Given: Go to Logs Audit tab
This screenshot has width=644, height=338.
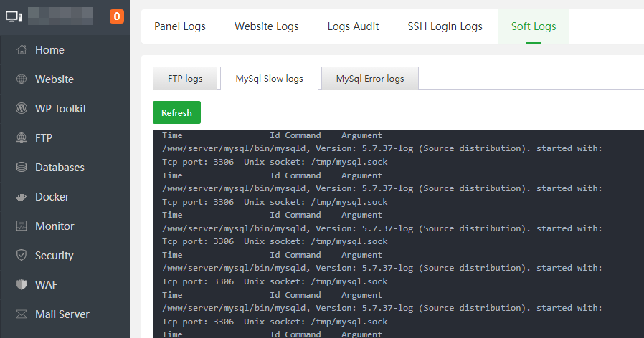Looking at the screenshot, I should (x=353, y=26).
